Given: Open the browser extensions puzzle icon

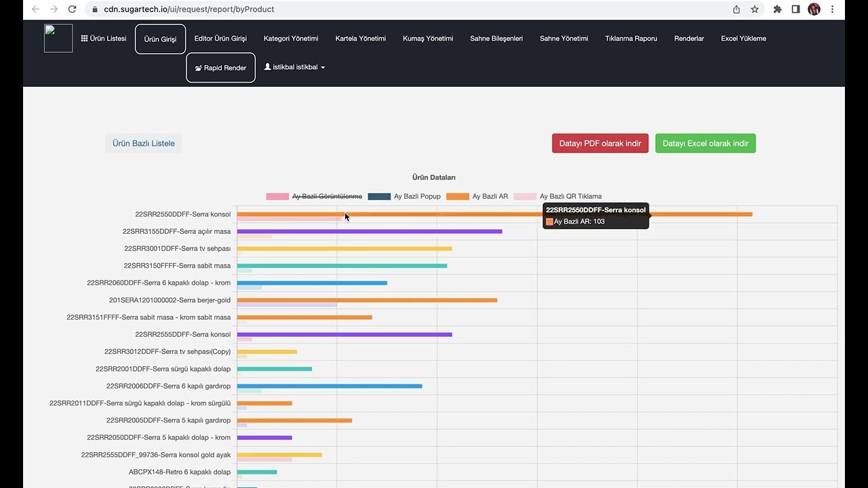Looking at the screenshot, I should point(777,9).
